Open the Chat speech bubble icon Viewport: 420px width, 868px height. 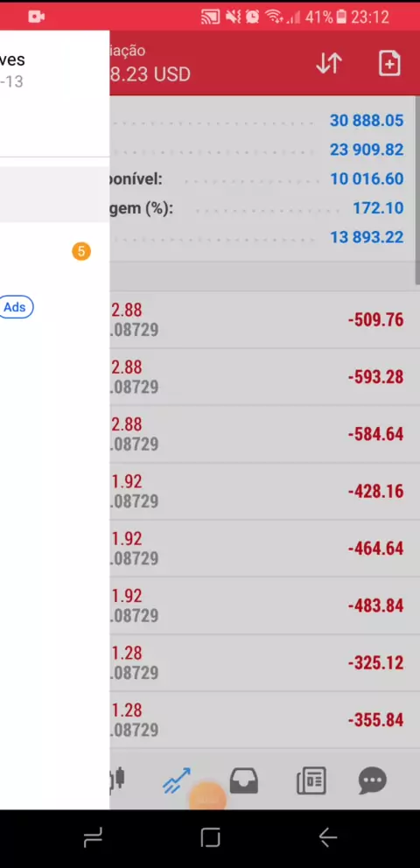[373, 780]
